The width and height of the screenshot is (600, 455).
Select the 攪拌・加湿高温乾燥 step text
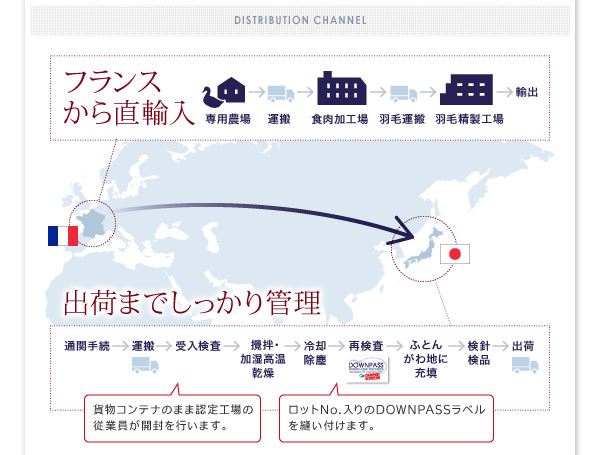click(x=263, y=359)
